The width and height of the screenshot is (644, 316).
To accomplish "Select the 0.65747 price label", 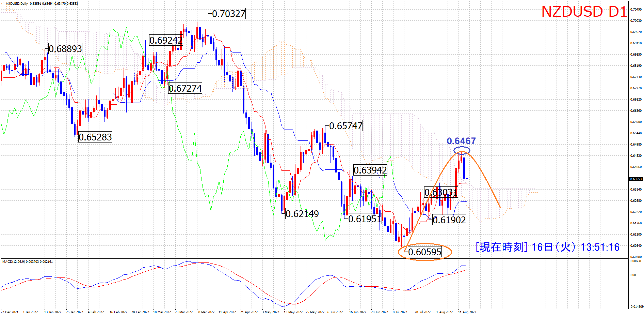I will (x=346, y=126).
